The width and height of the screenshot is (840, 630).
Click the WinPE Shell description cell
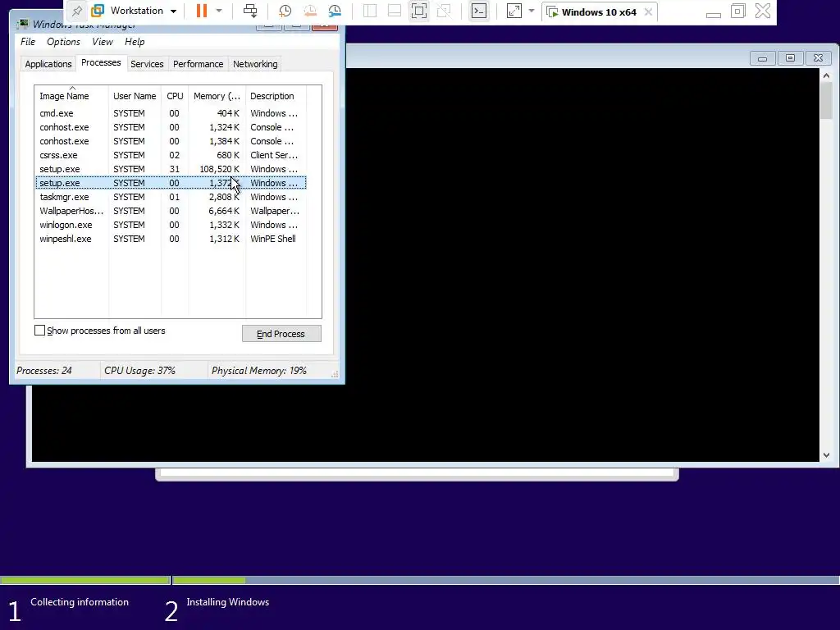pyautogui.click(x=273, y=239)
